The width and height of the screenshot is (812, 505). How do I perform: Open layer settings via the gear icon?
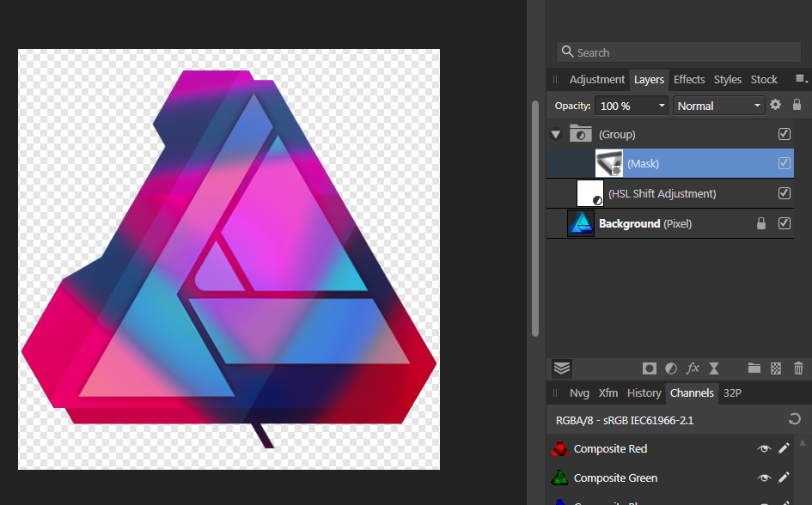point(775,105)
